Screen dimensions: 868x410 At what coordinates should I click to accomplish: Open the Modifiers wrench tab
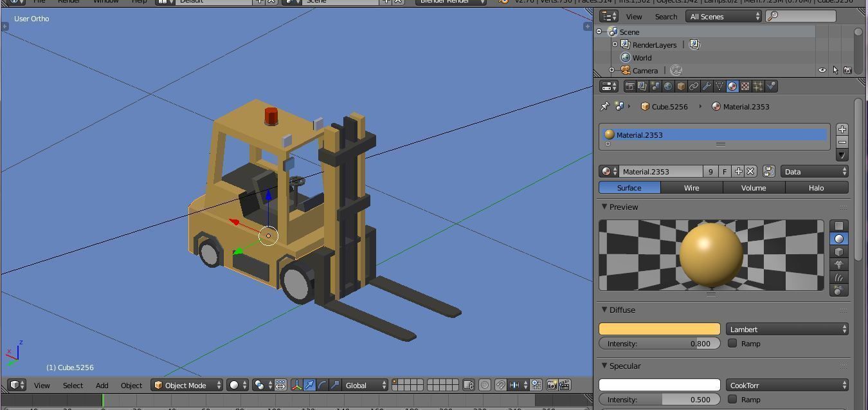[x=707, y=86]
